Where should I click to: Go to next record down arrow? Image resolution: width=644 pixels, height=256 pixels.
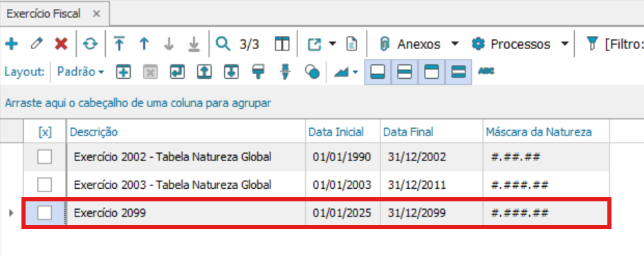coord(169,44)
